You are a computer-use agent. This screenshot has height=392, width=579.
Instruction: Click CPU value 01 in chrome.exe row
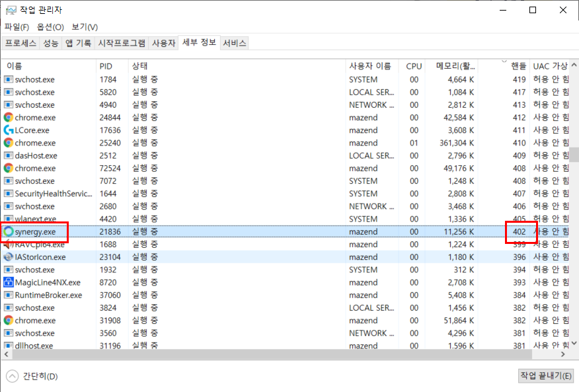point(414,143)
